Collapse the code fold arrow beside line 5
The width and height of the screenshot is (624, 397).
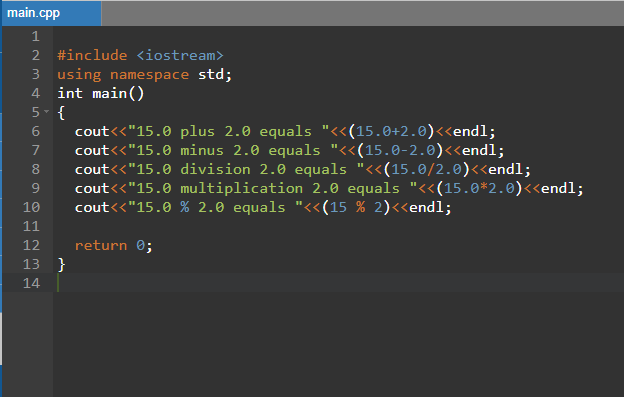[47, 112]
